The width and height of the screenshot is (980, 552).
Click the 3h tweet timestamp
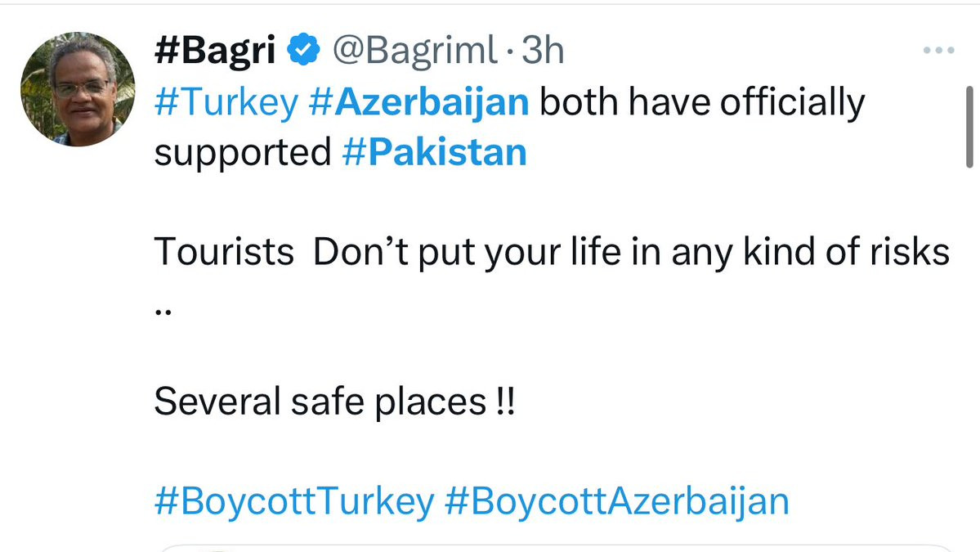[x=543, y=52]
